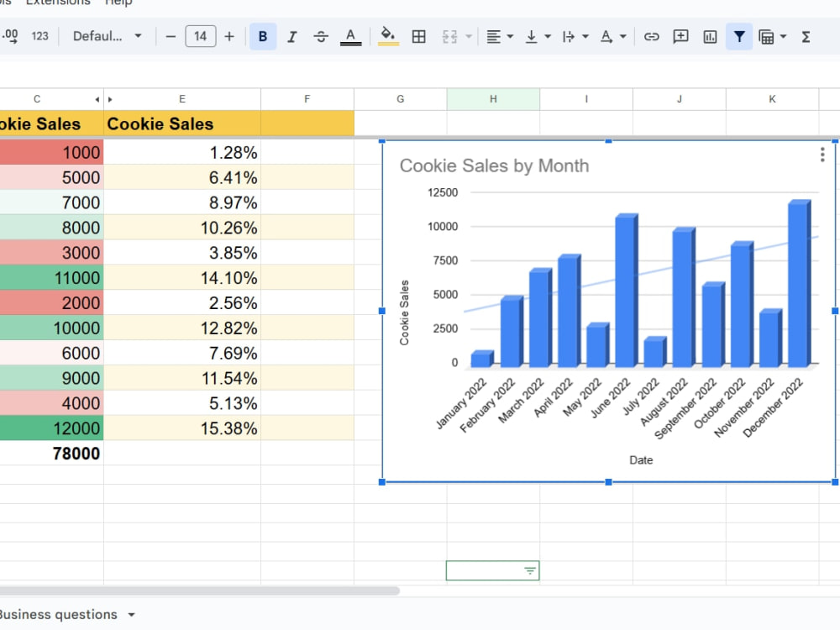The image size is (840, 630).
Task: Open the chart's three-dot options menu
Action: [822, 155]
